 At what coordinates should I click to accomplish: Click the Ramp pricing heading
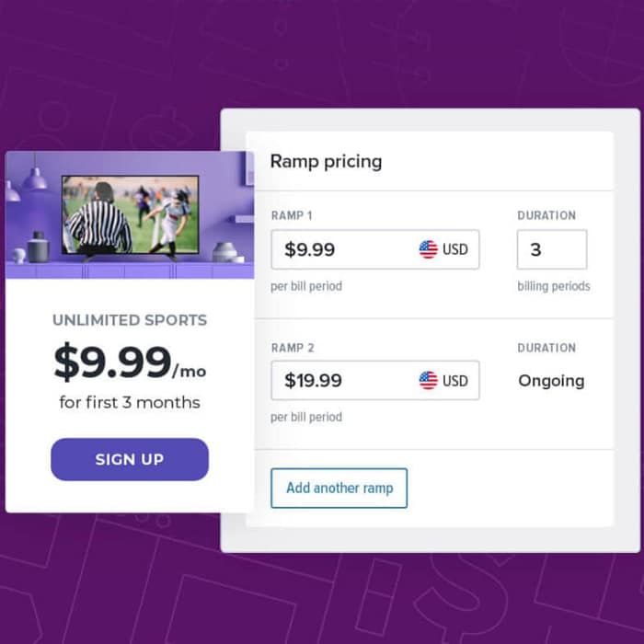click(x=326, y=161)
